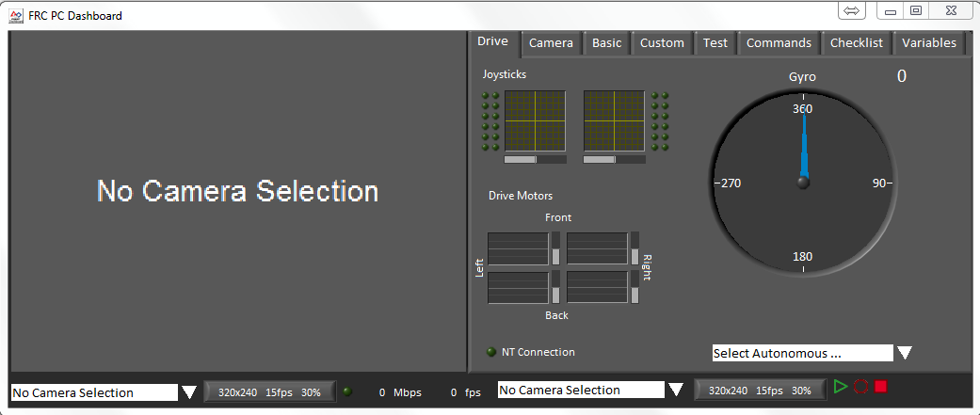Screen dimensions: 980x415
Task: Click the double-arrow resize window icon
Action: pos(852,10)
